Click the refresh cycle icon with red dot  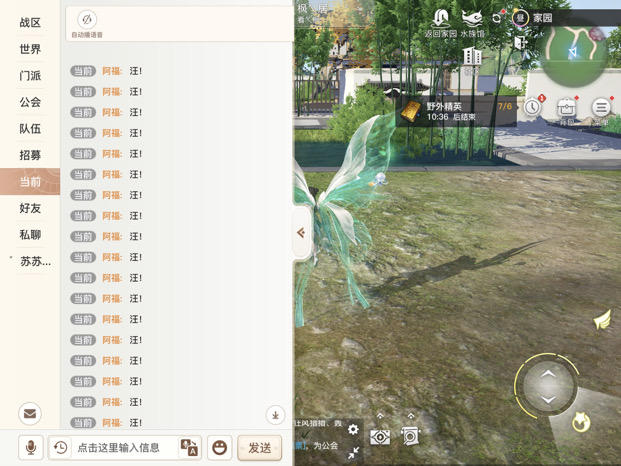pos(497,17)
